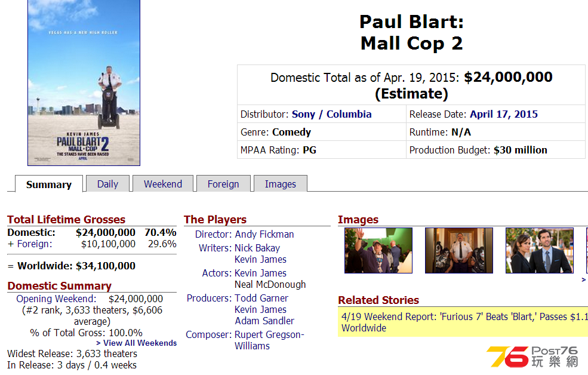Click the April 17, 2015 release date link

(x=504, y=114)
